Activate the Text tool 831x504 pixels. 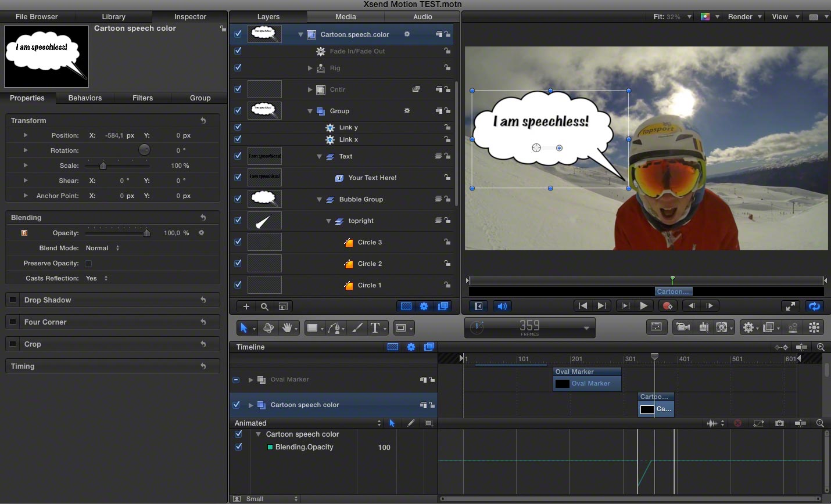point(375,328)
